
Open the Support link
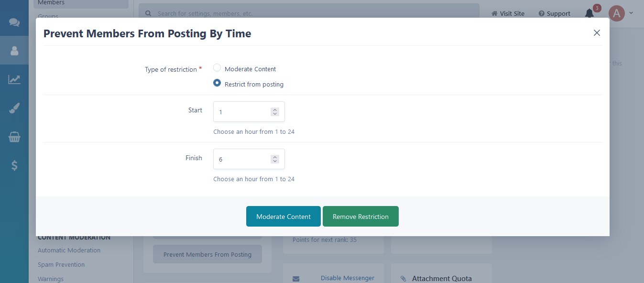click(555, 13)
